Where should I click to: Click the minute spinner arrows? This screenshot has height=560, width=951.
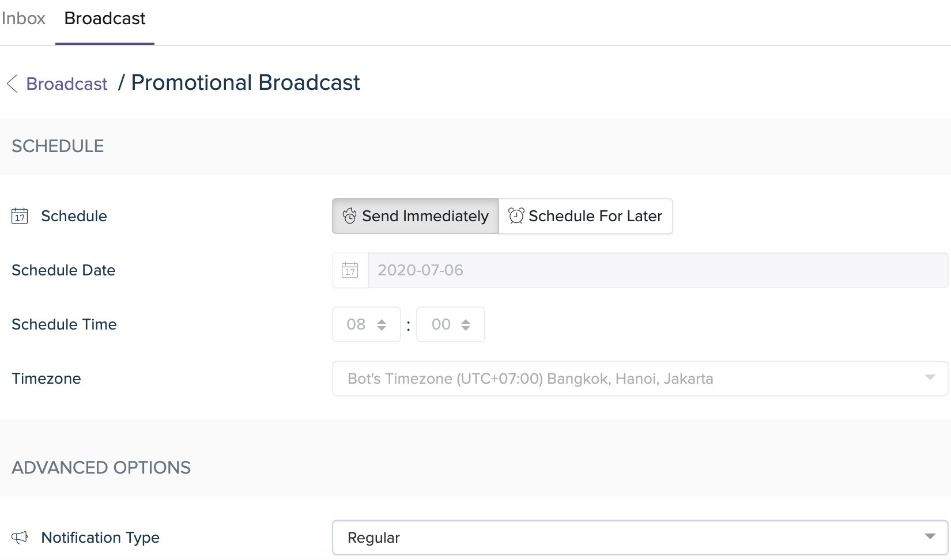point(466,325)
